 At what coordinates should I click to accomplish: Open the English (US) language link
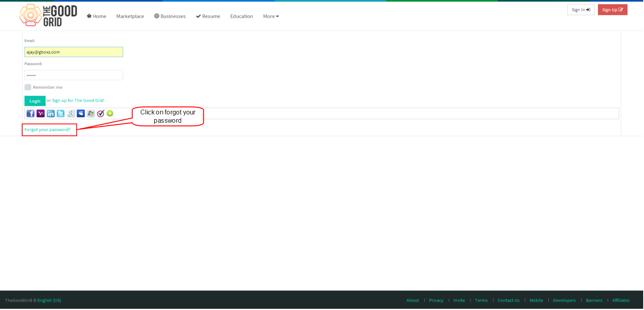(49, 300)
